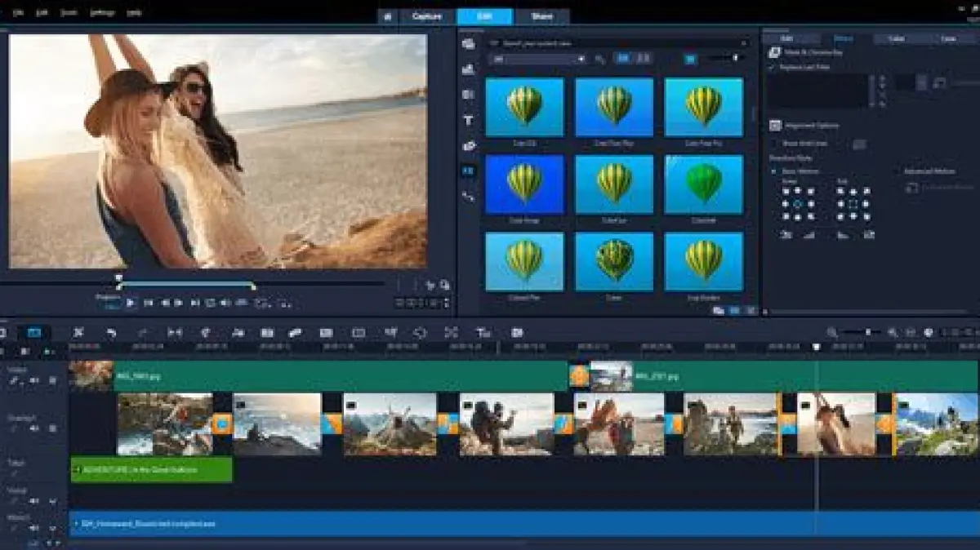This screenshot has height=550, width=980.
Task: Select the green ADVENTURE title clip on timeline
Action: click(151, 469)
